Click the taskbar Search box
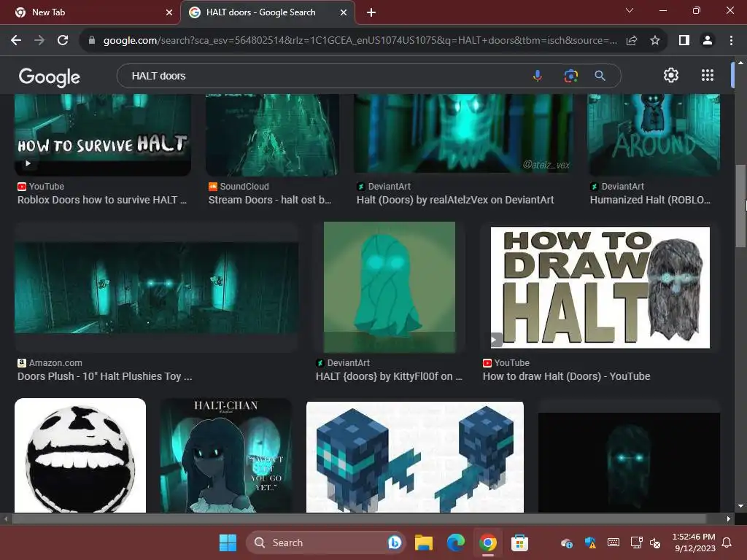Viewport: 747px width, 560px height. 325,542
